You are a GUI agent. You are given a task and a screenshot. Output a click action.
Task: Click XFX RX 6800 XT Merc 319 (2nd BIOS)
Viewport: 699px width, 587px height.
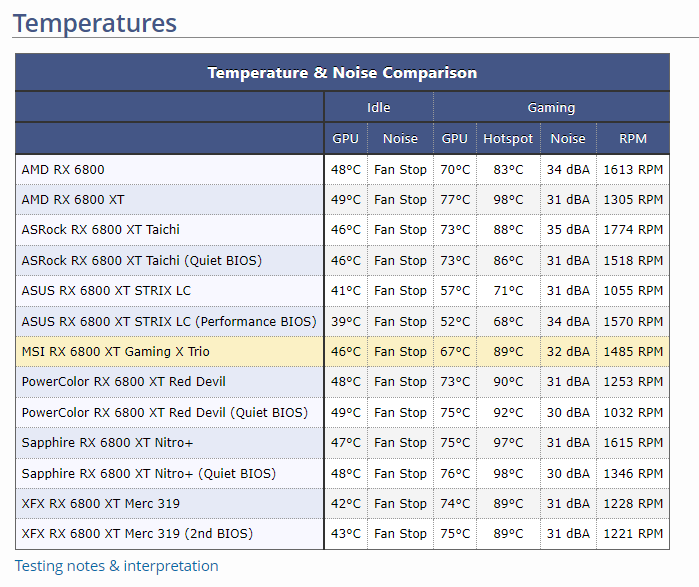[137, 533]
